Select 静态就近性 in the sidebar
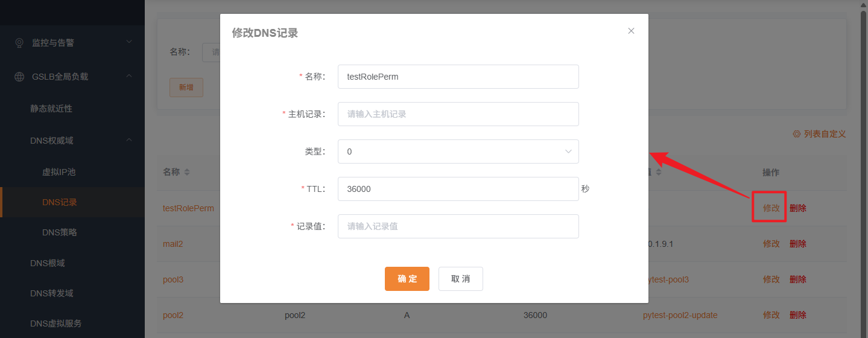Screen dimensions: 868x338 [51, 109]
